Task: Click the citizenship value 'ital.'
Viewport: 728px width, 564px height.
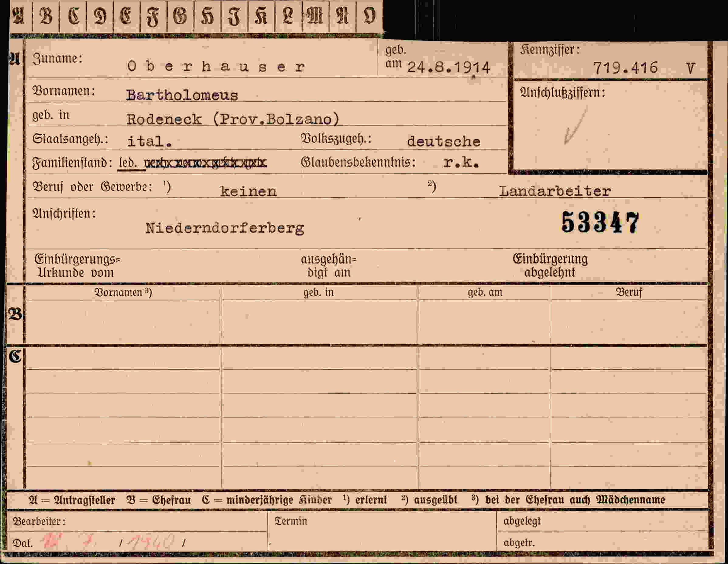Action: (150, 142)
